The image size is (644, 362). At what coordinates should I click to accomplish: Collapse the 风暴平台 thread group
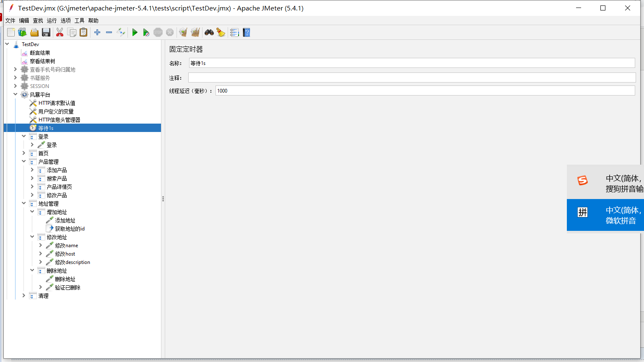[16, 94]
